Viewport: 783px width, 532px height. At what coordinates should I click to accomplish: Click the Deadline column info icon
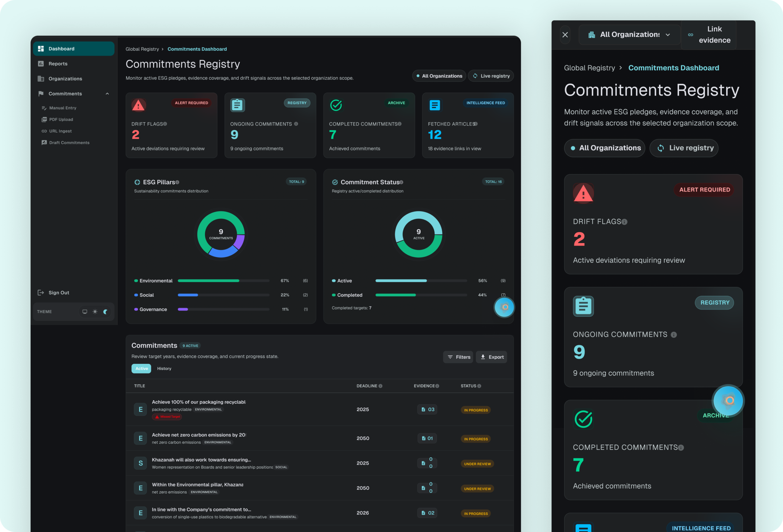click(x=380, y=386)
